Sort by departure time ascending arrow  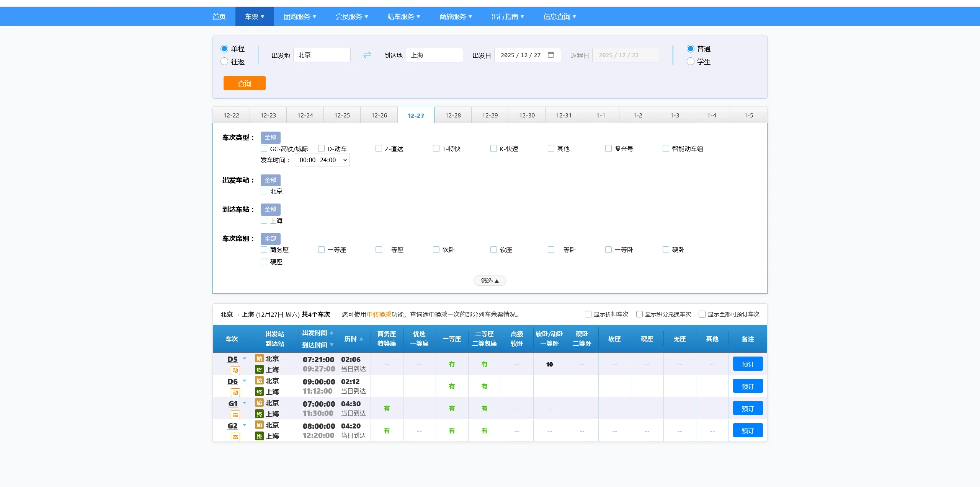click(x=332, y=333)
